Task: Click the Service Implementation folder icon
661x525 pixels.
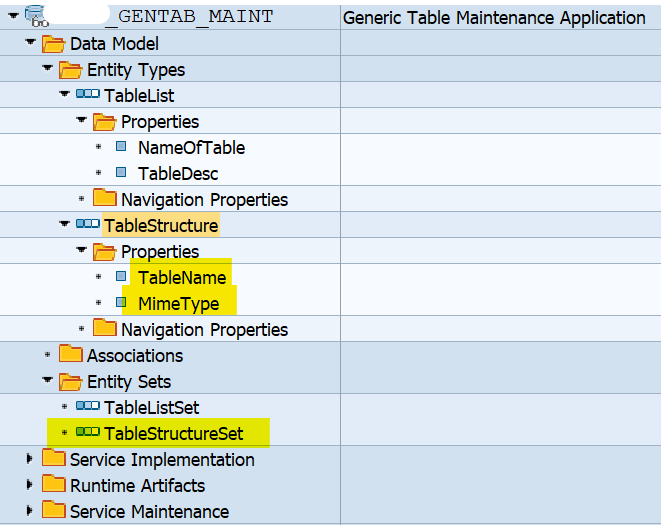Action: tap(54, 458)
